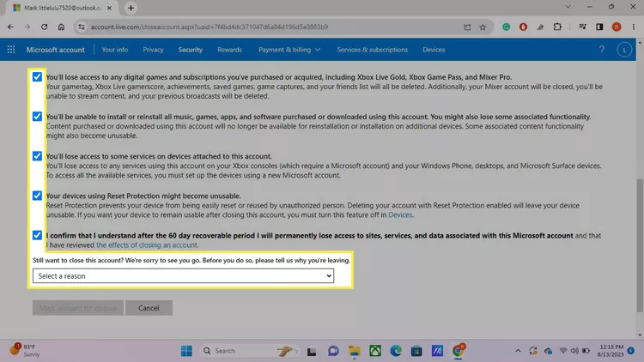The height and width of the screenshot is (362, 644).
Task: Expand the Payment & billing menu
Action: click(x=289, y=50)
